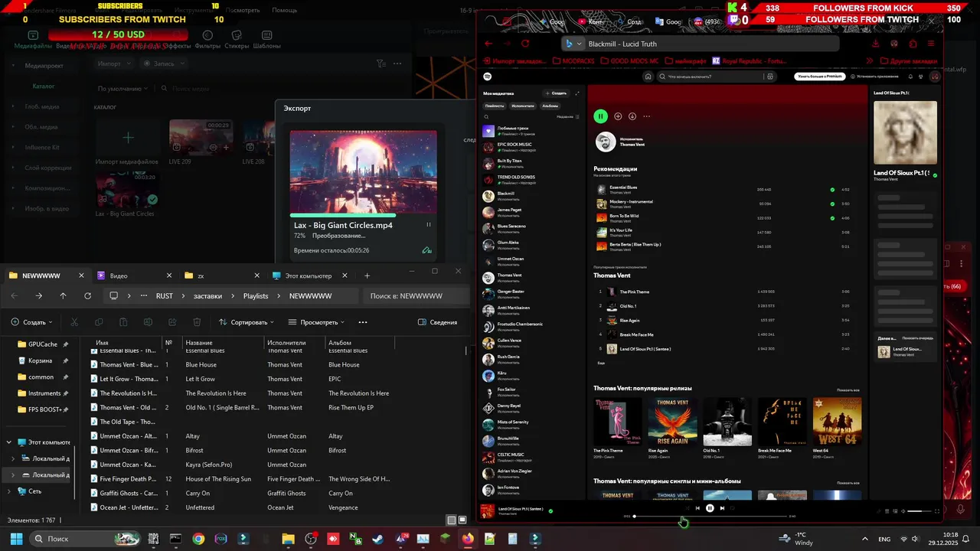Click the Copy icon in Explorer toolbar

[x=99, y=322]
